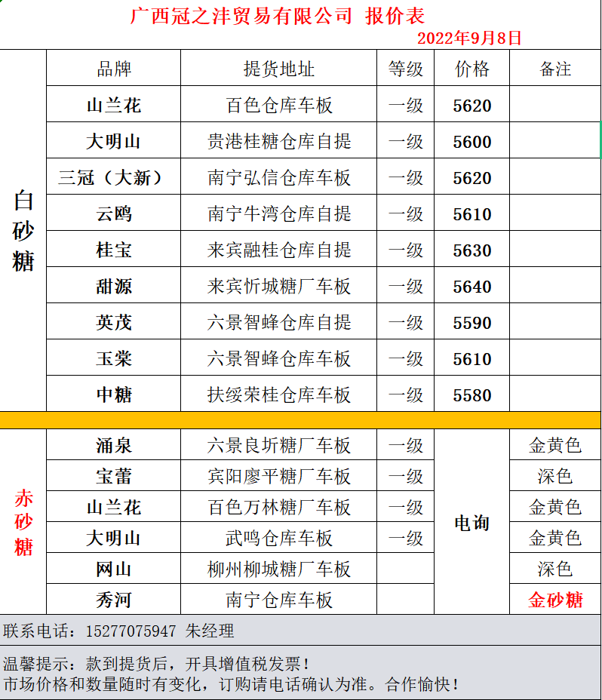This screenshot has height=700, width=602.
Task: Click the 贵港桂糖仓库自提 address cell
Action: [278, 142]
